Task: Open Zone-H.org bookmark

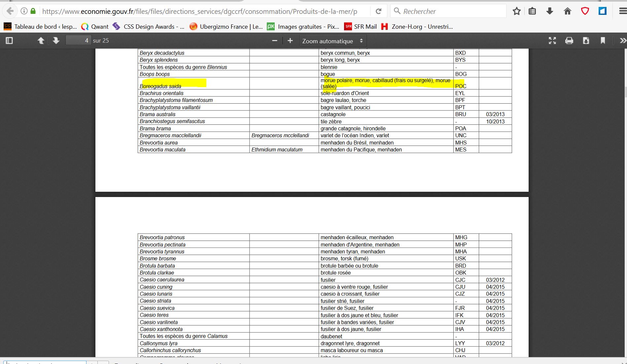Action: coord(417,27)
